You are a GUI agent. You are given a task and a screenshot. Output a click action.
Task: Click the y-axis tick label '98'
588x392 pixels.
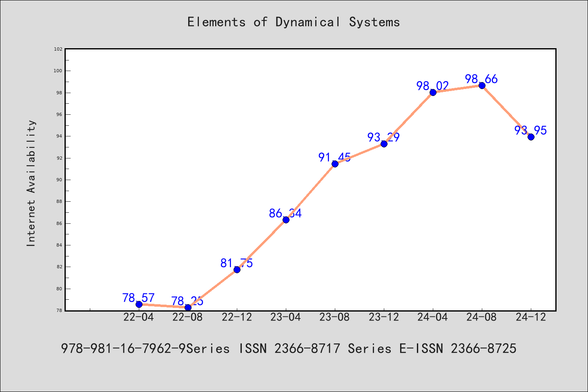[60, 93]
